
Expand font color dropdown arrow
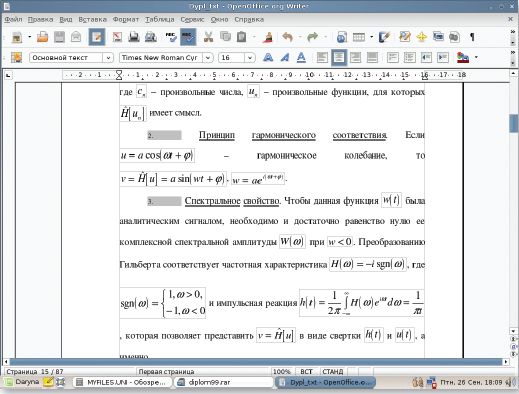pos(476,58)
